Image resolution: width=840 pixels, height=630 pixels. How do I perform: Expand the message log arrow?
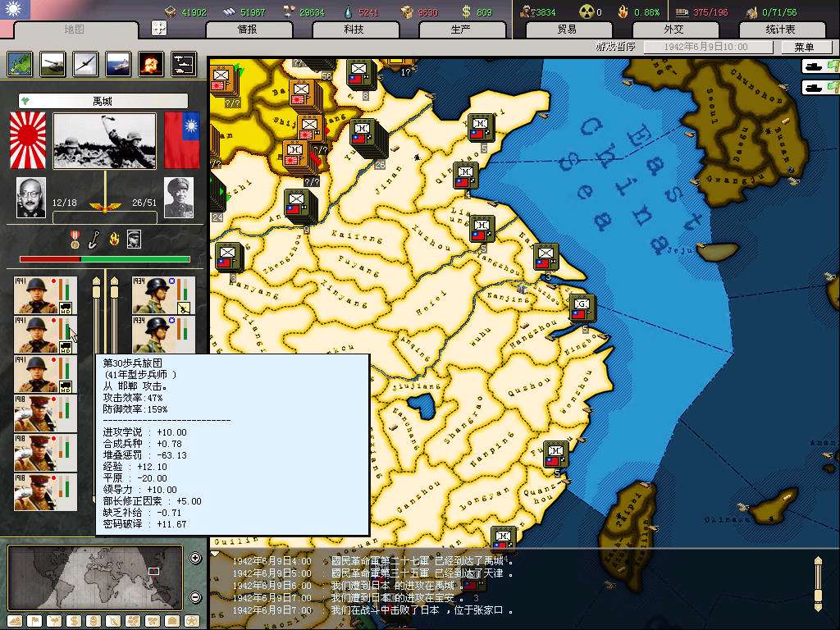pos(216,554)
